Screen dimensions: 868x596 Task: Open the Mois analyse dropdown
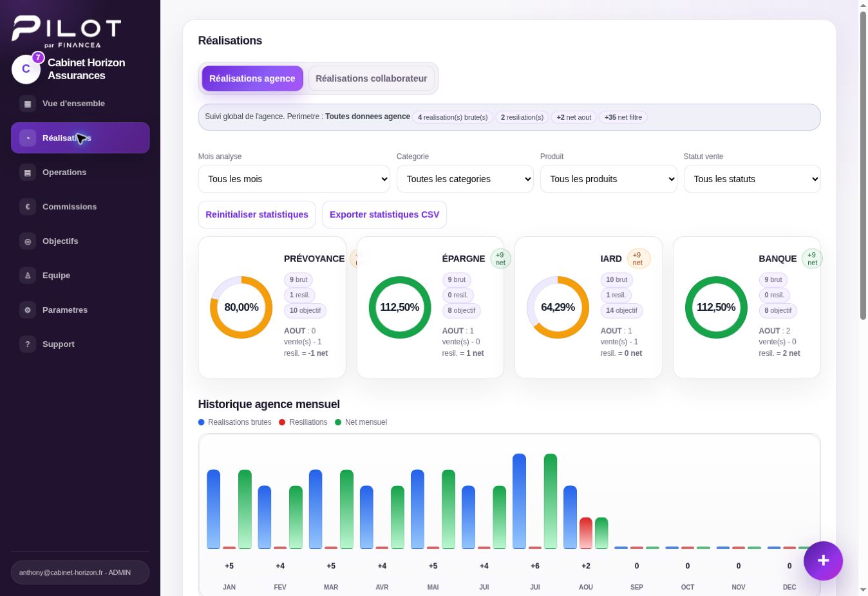(x=294, y=179)
